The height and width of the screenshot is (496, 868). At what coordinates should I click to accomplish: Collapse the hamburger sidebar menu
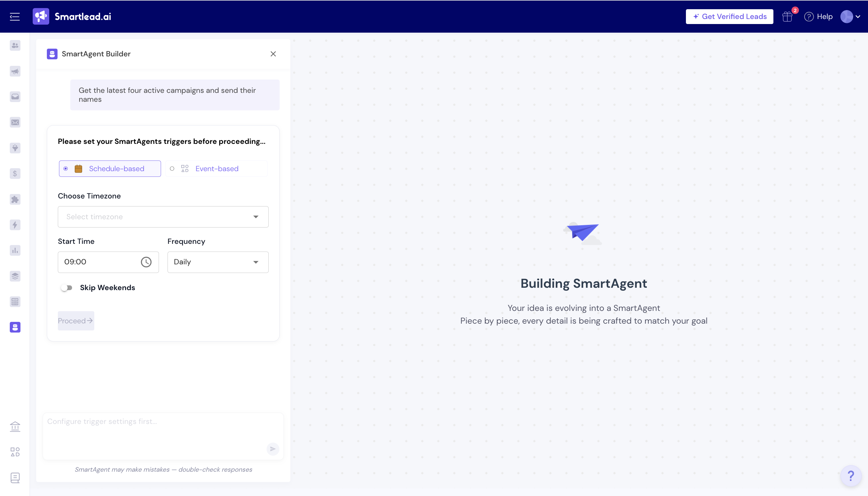tap(15, 17)
